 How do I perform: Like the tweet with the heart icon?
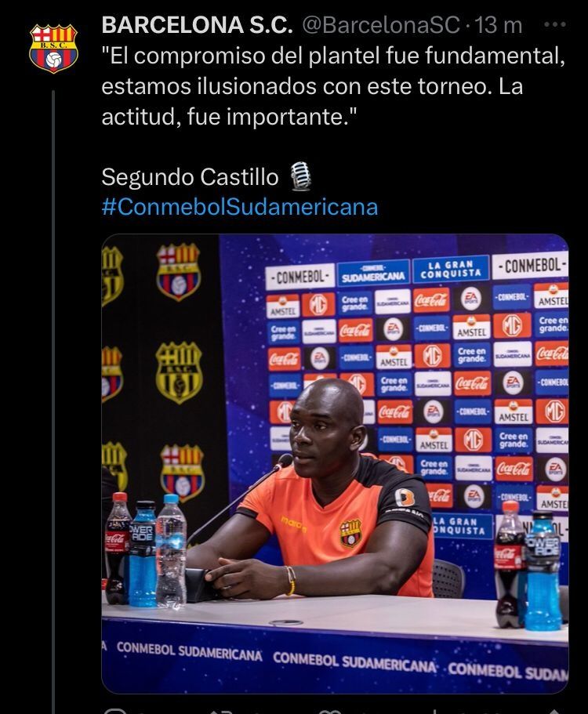coord(328,712)
